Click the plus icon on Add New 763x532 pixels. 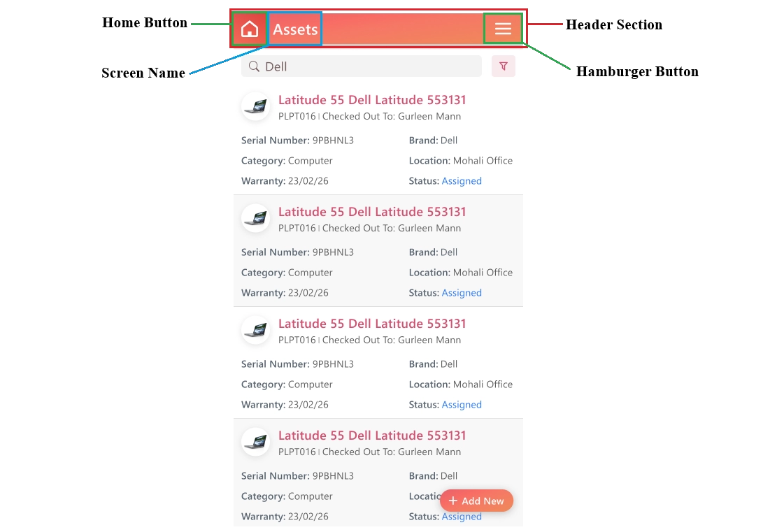pyautogui.click(x=453, y=501)
